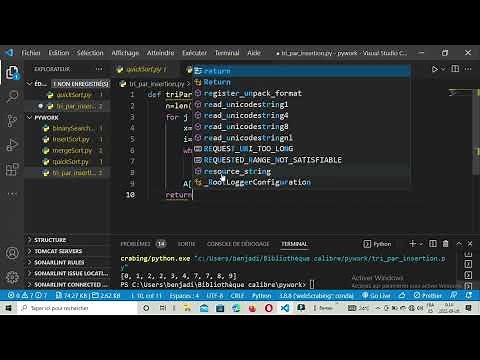Change end of line sequence CRLF
Screen dimensions: 480x360
(x=237, y=295)
